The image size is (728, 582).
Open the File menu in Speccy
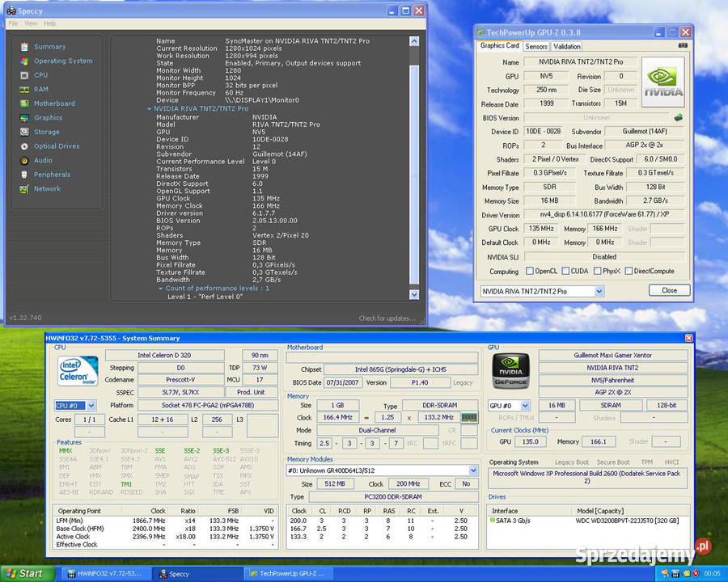tap(13, 23)
